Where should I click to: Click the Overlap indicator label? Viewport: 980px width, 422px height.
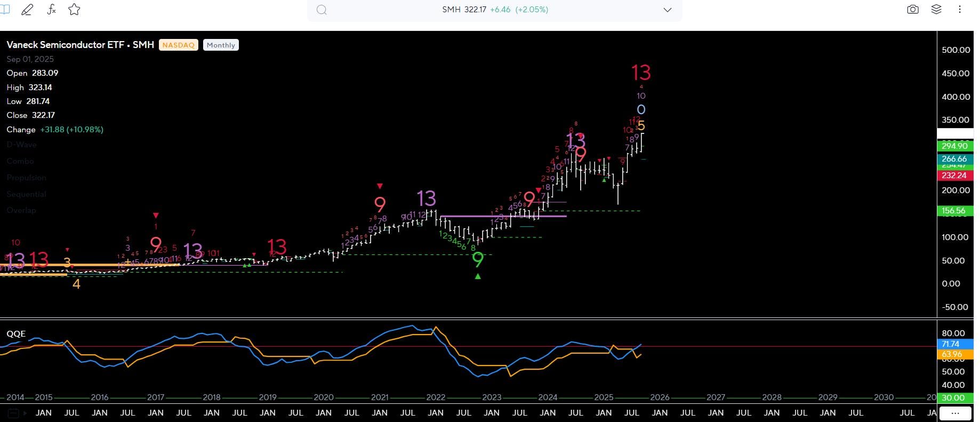21,210
